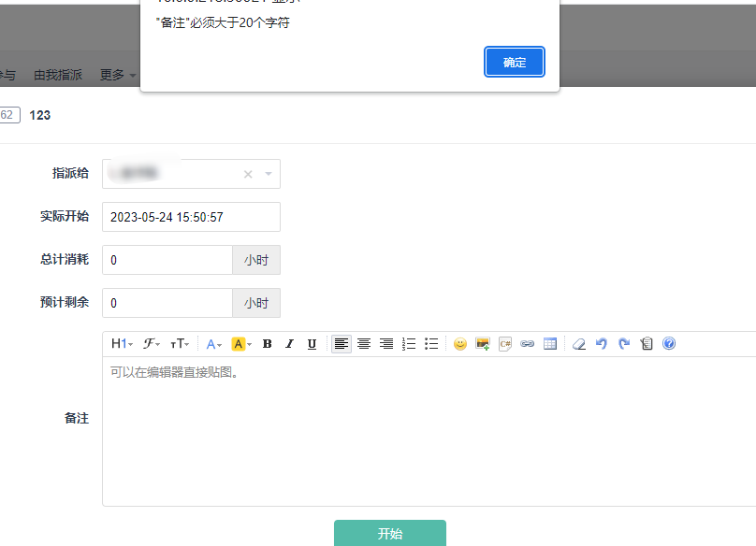
Task: Insert a hyperlink with the chain icon
Action: [528, 344]
